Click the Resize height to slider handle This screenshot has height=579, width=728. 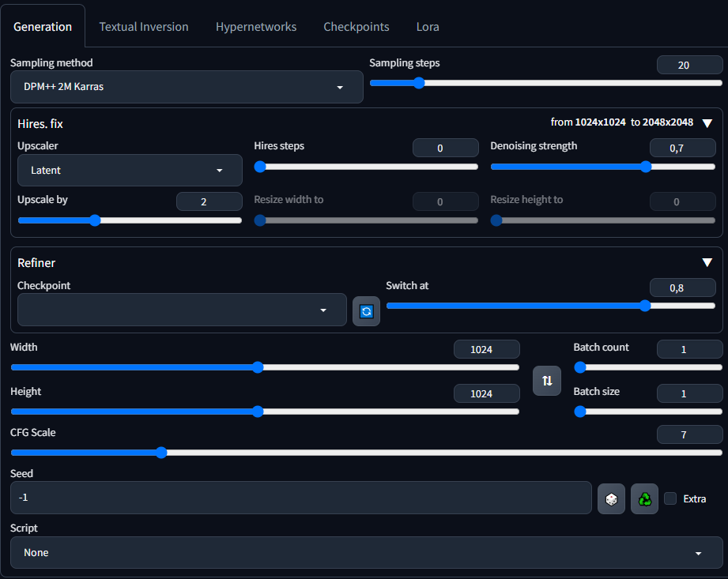pyautogui.click(x=496, y=220)
